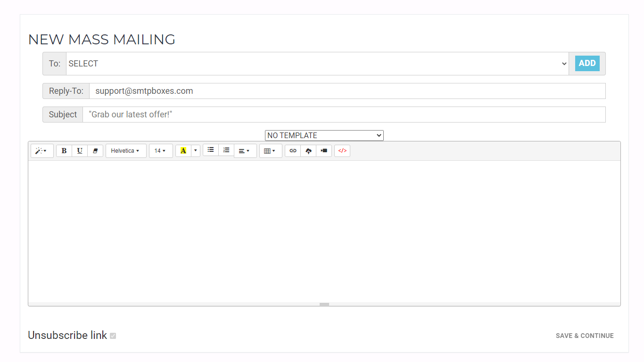Toggle underline formatting
The height and width of the screenshot is (362, 644).
(80, 151)
